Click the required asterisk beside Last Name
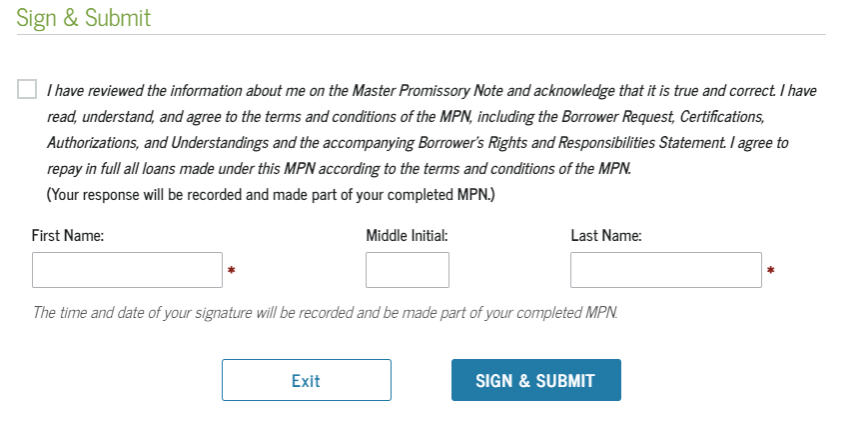 [x=770, y=271]
